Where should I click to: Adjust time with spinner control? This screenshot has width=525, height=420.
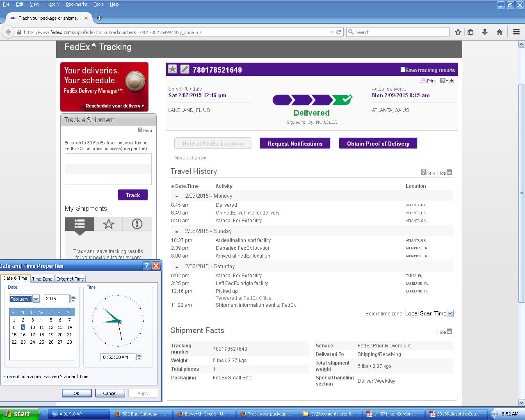139,357
